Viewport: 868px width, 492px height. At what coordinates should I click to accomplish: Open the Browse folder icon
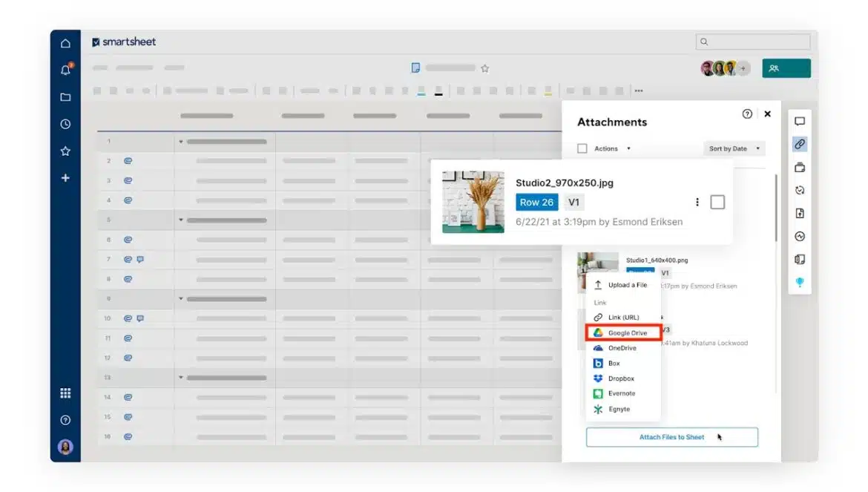(x=65, y=97)
